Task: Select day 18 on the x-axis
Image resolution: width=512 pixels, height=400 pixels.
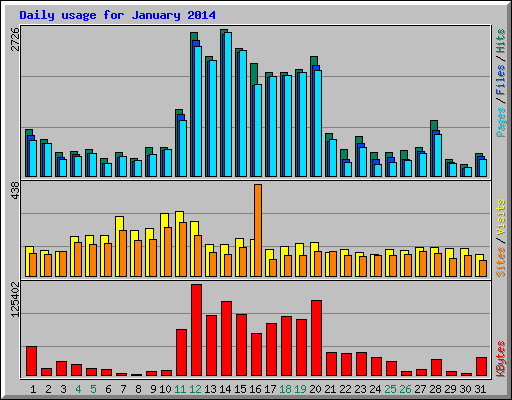Action: click(285, 389)
